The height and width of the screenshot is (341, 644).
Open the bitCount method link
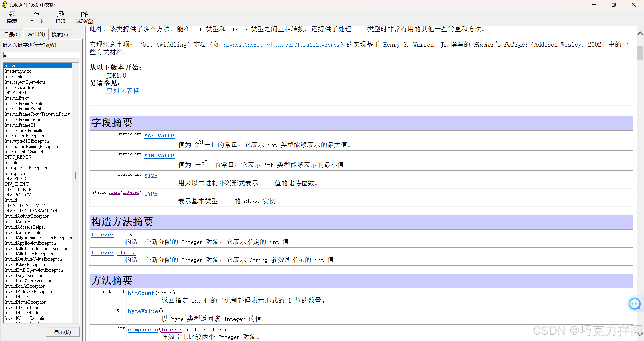pos(141,293)
